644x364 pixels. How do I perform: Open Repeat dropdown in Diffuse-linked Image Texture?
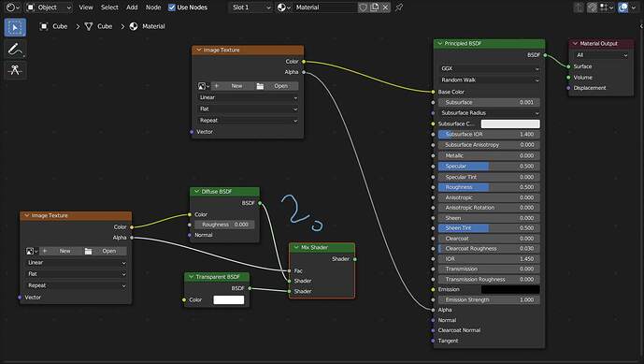pos(77,285)
